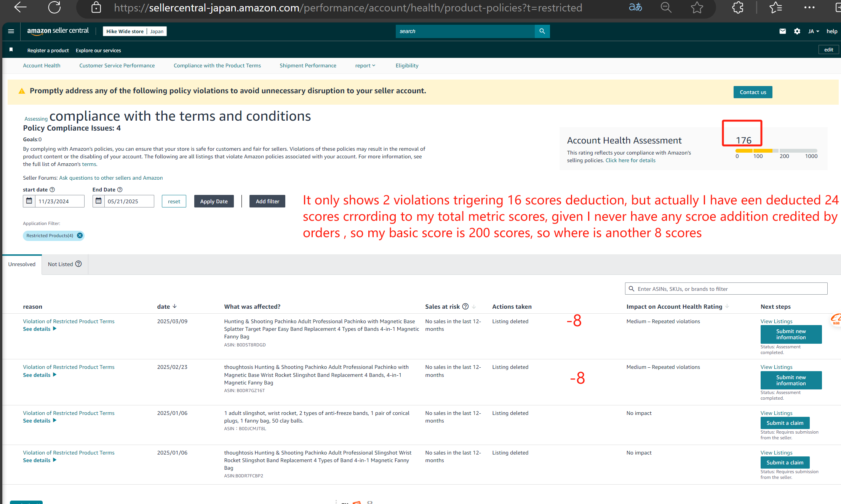The width and height of the screenshot is (841, 504).
Task: Open favorites list star icon
Action: pos(775,7)
